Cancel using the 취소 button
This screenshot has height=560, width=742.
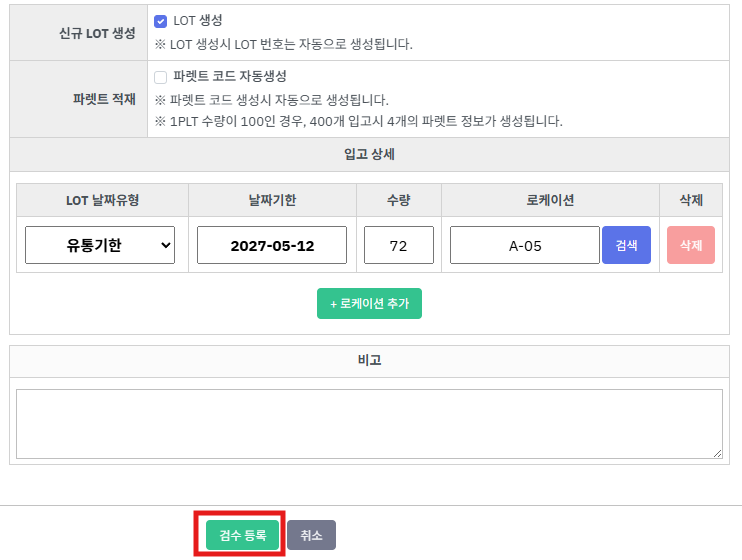(311, 535)
